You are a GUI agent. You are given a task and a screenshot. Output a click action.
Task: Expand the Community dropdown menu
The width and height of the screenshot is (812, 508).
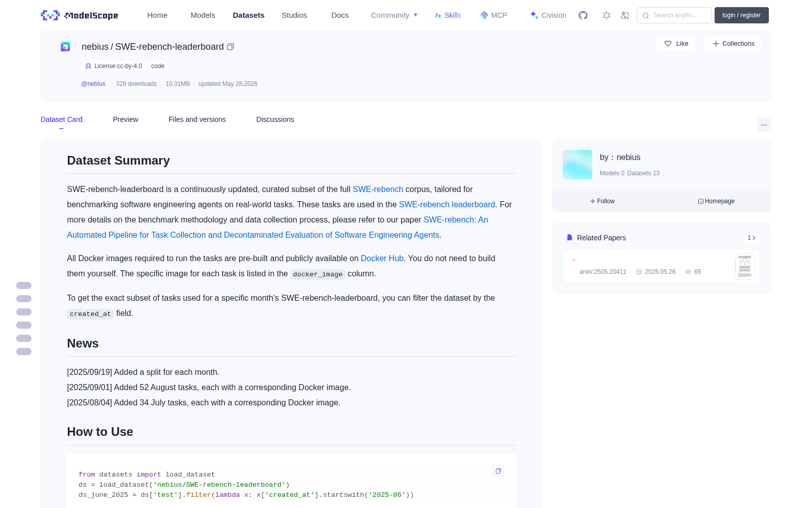[394, 15]
